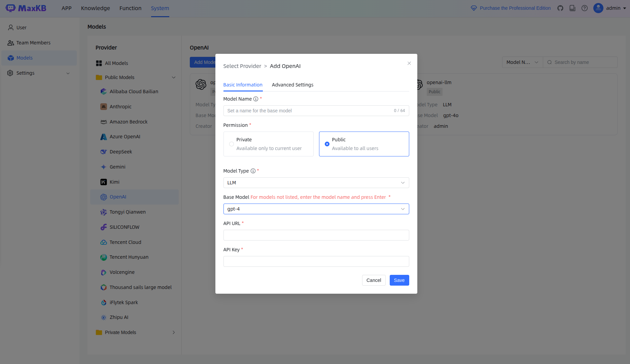Click the API URL input field
Image resolution: width=630 pixels, height=364 pixels.
pos(316,235)
